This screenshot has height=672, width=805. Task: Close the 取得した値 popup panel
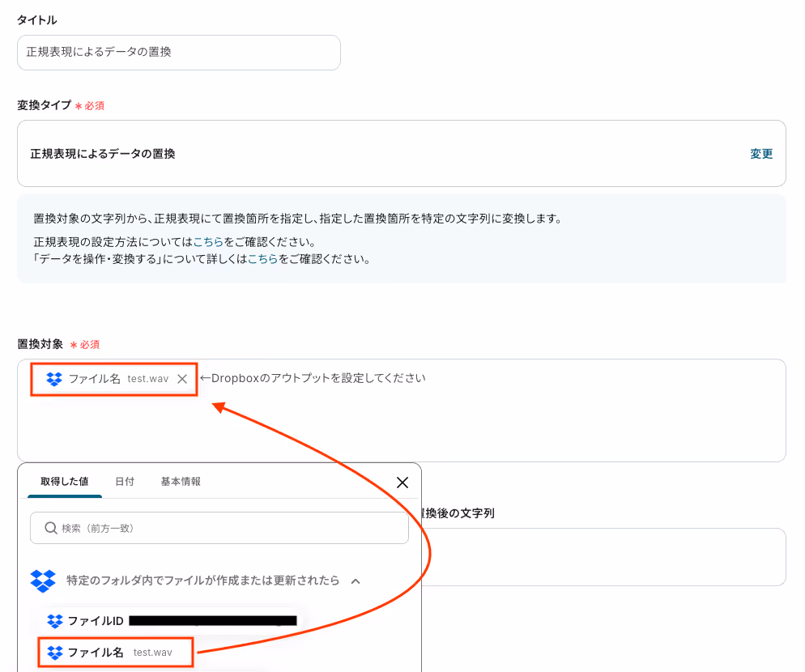(x=402, y=483)
